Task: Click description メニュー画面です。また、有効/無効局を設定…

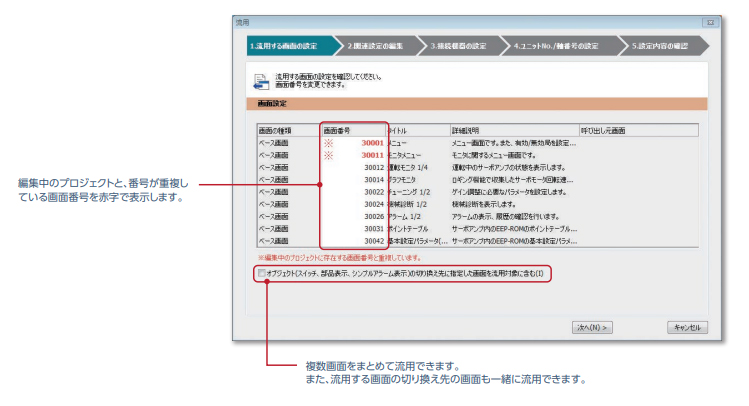Action: click(514, 143)
